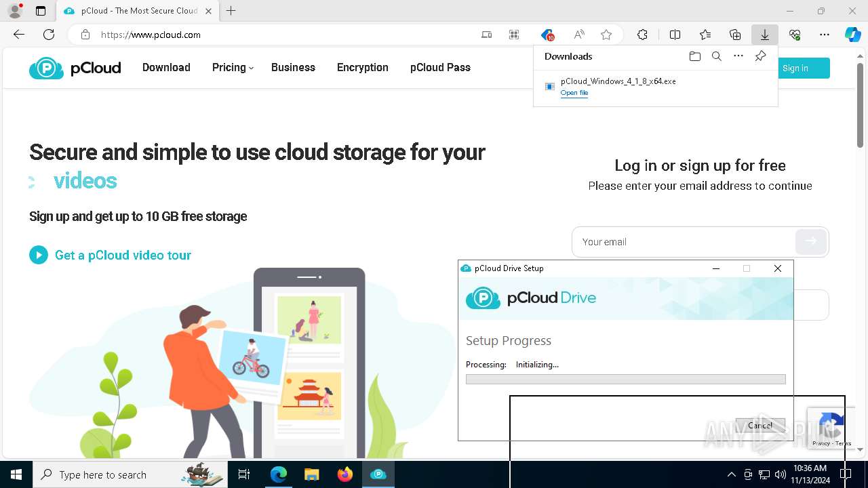Open downloads folder icon in Downloads panel
Image resolution: width=868 pixels, height=488 pixels.
coord(694,56)
